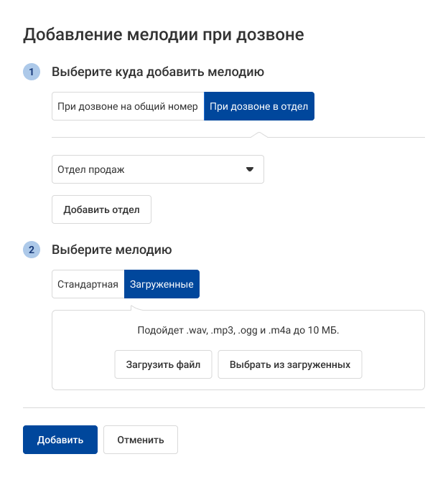Click the 'Добавление мелодии при дозвоне' title
Screen dimensions: 448x477
164,34
